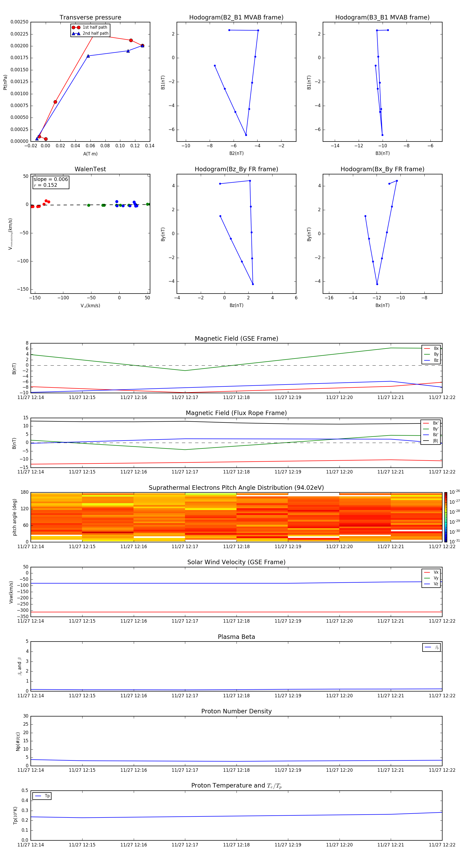
Task: Click the 'Solar Wind Velocity (GSE Frame)' title
Action: point(236,562)
